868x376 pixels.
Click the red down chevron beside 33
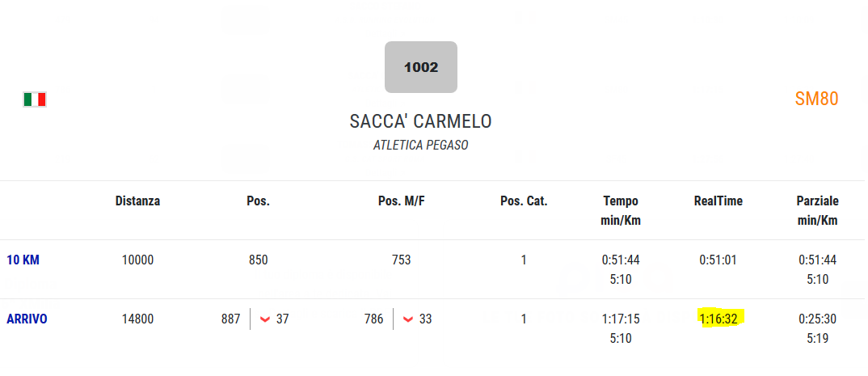tap(408, 319)
